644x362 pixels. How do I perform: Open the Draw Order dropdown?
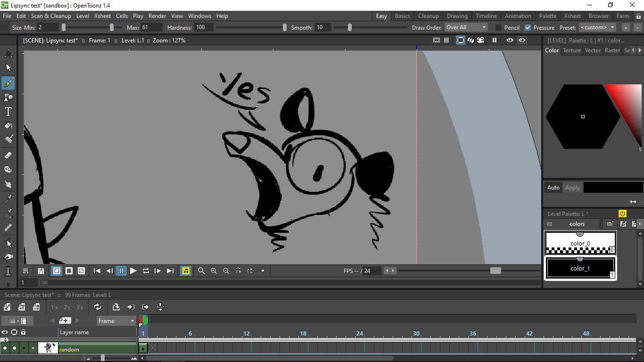tap(466, 27)
